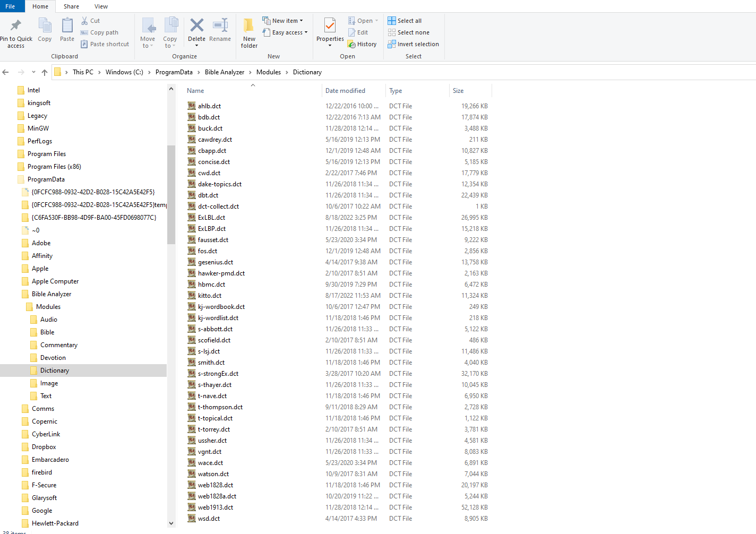Open the History icon
The image size is (756, 534).
tap(351, 44)
